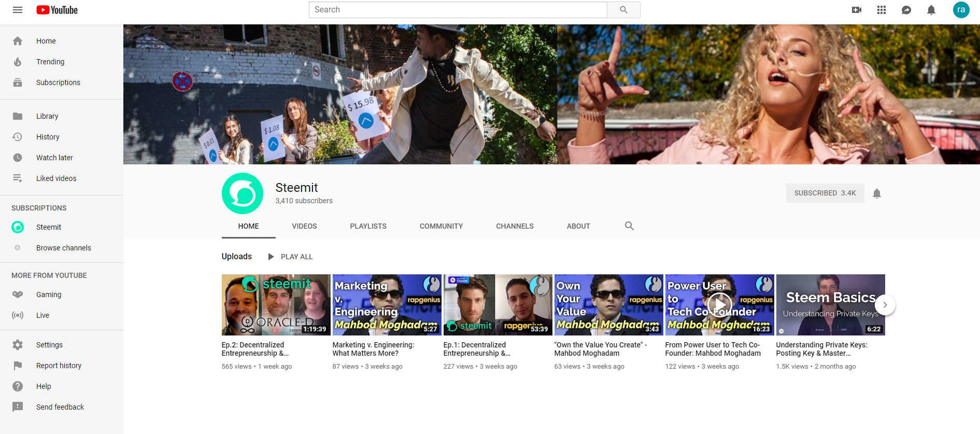The image size is (980, 434).
Task: Click the Home sidebar icon
Action: click(x=18, y=41)
